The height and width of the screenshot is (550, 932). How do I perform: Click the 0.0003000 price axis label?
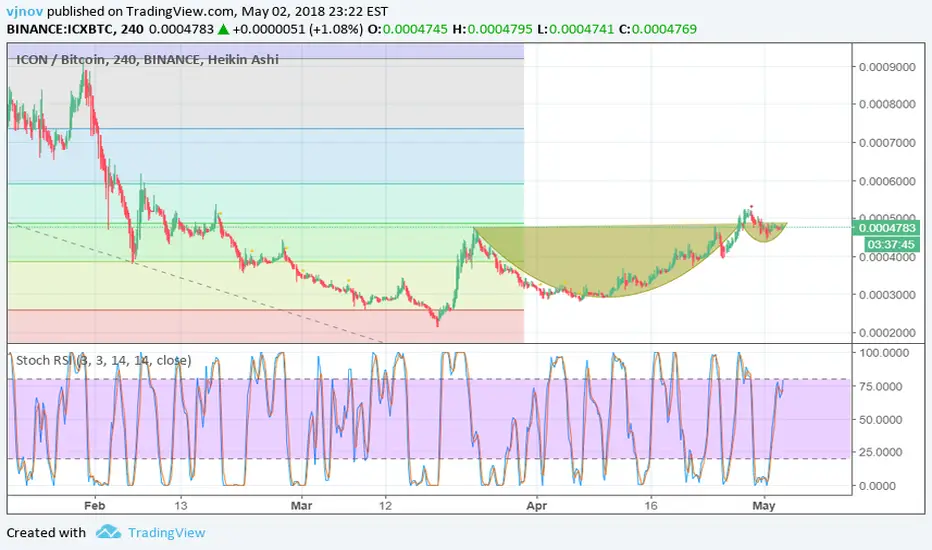click(887, 295)
